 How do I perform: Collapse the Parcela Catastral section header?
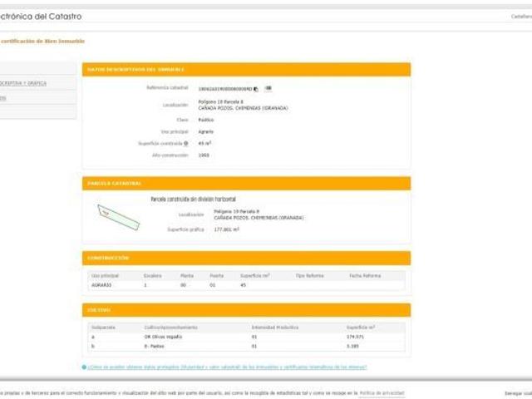pos(246,183)
